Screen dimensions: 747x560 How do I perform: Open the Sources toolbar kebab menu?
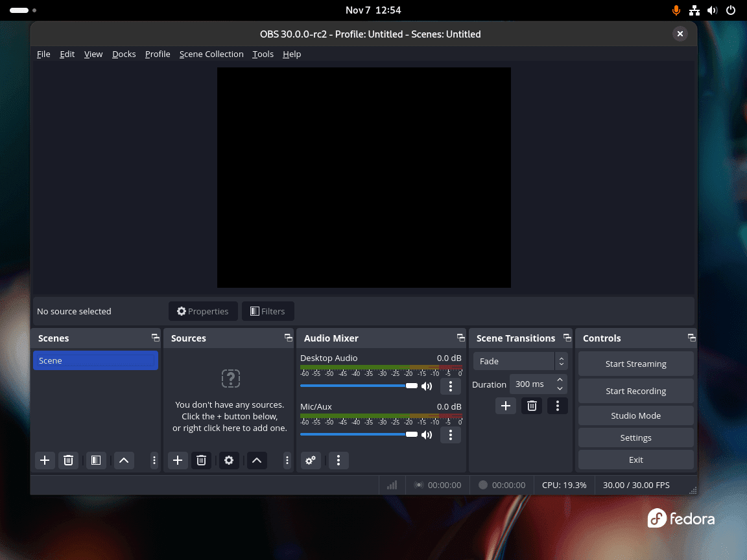(287, 460)
